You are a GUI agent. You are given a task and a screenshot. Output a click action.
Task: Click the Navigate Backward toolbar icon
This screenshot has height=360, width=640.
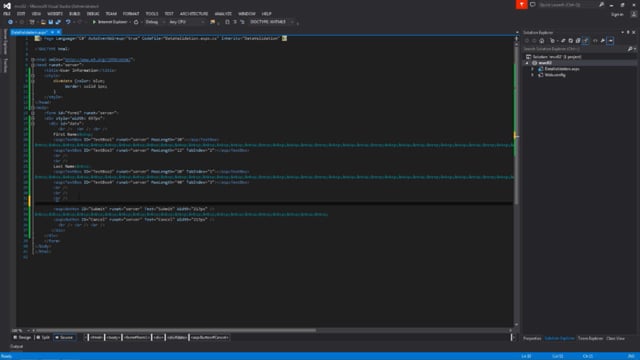(x=10, y=22)
